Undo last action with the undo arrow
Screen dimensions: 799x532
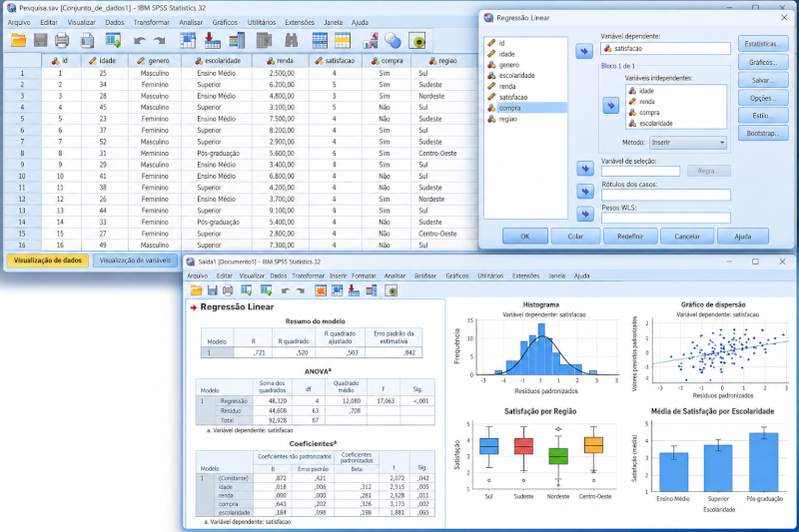pos(140,41)
